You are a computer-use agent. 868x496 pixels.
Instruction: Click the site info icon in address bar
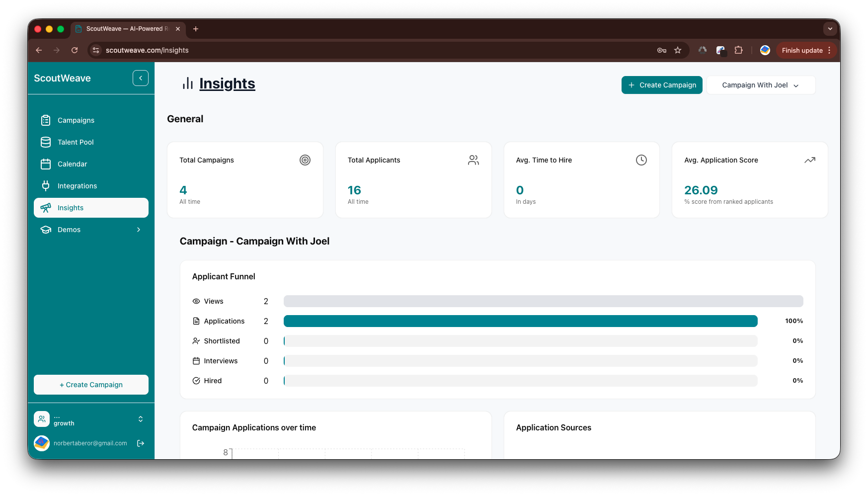[x=96, y=50]
